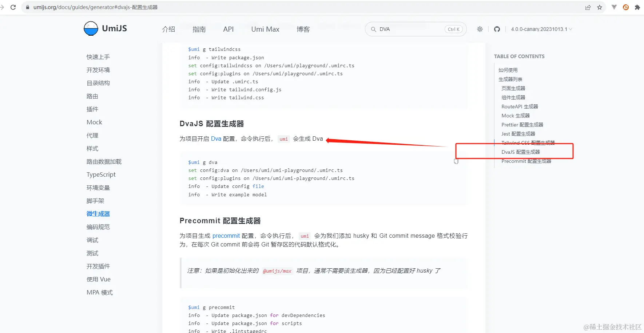Image resolution: width=644 pixels, height=333 pixels.
Task: Open 代理 in the sidebar
Action: (92, 135)
